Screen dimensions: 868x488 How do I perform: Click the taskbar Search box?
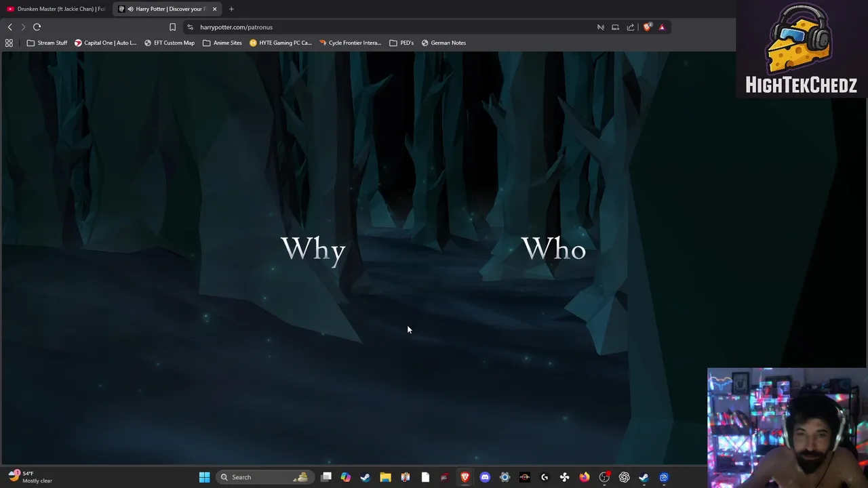click(264, 477)
